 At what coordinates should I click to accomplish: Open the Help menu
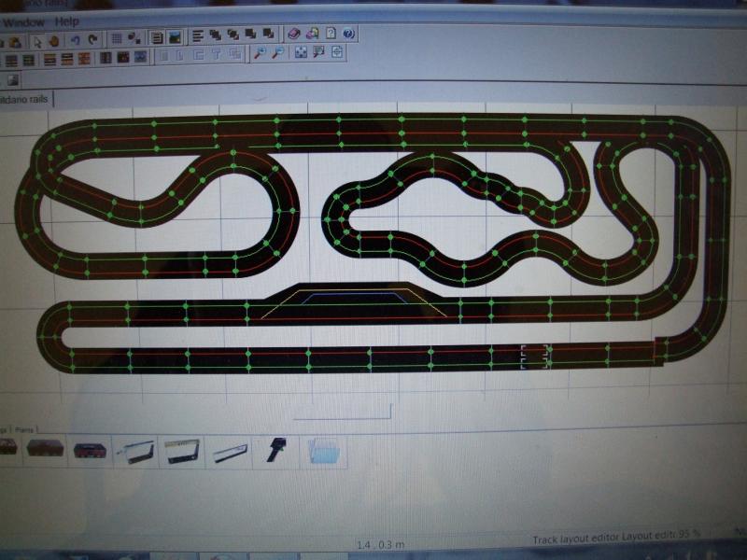point(66,21)
